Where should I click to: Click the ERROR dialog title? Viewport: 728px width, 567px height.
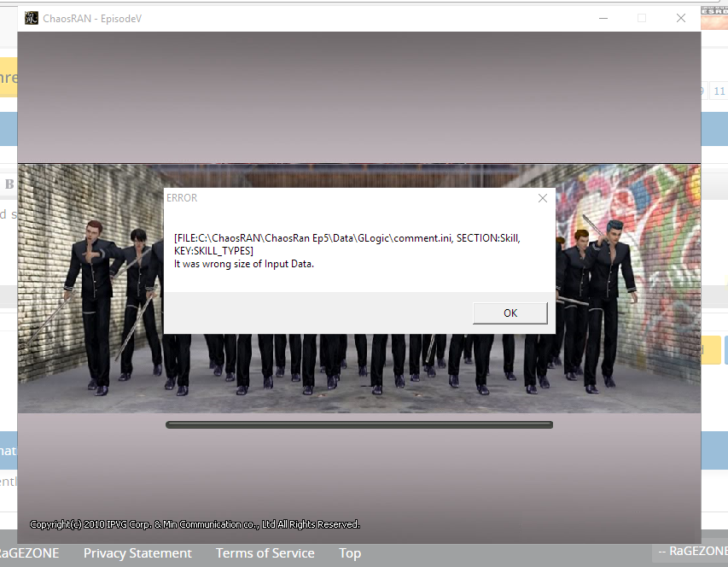pyautogui.click(x=182, y=198)
